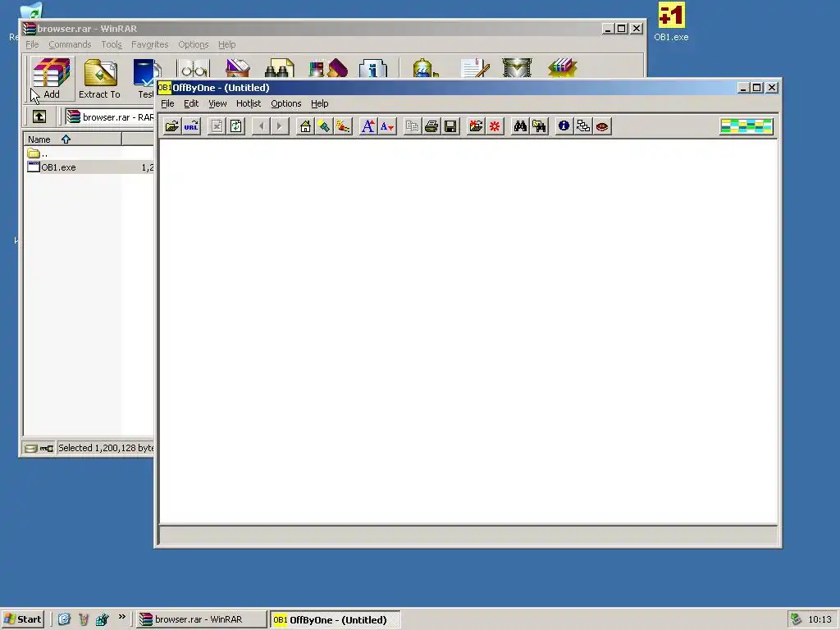Click the browser.rar address field in WinRAR
The image size is (840, 630).
click(x=110, y=116)
